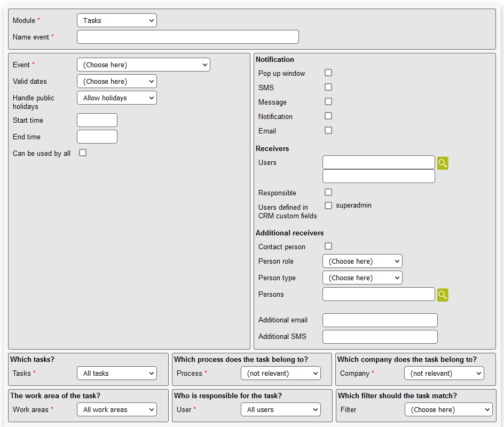
Task: Focus the Start time input box
Action: pyautogui.click(x=97, y=120)
